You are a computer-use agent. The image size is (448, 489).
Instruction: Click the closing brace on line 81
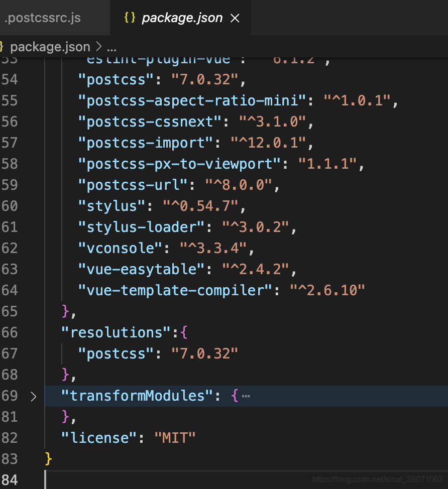[x=65, y=417]
